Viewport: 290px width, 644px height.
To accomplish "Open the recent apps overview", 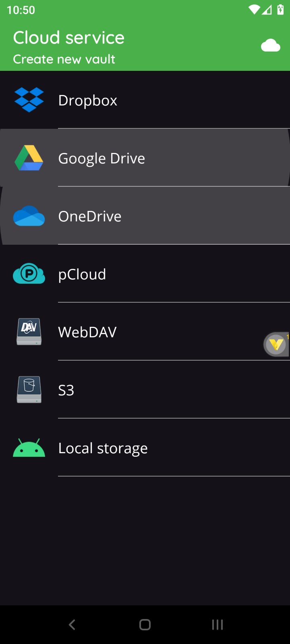I will coord(217,625).
